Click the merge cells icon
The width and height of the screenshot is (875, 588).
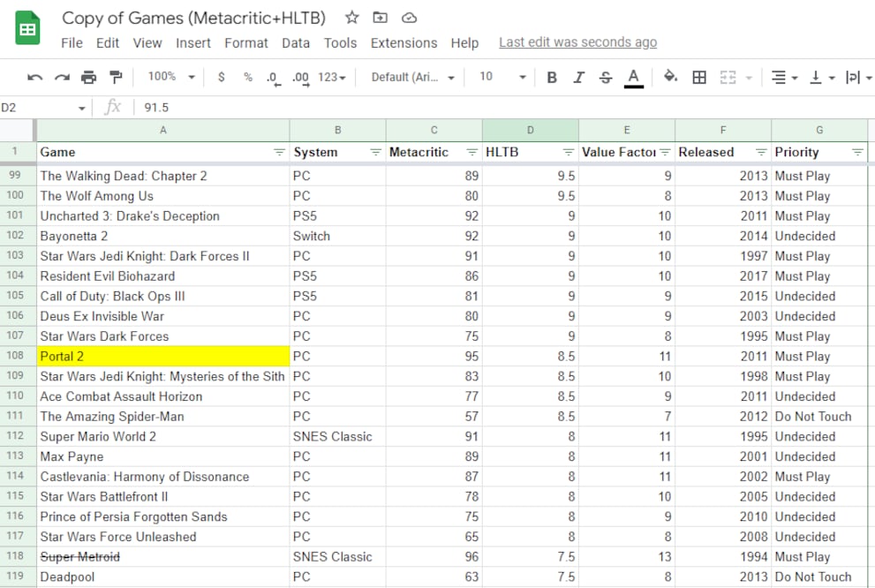[728, 77]
